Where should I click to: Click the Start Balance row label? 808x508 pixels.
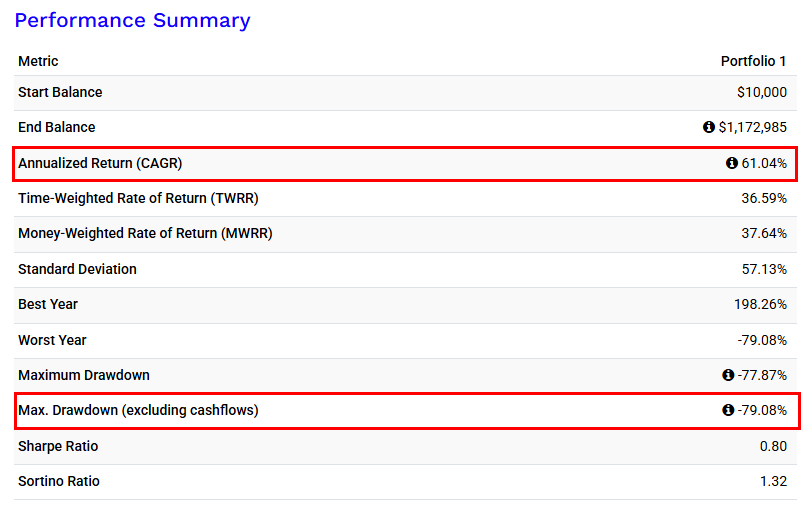point(60,93)
